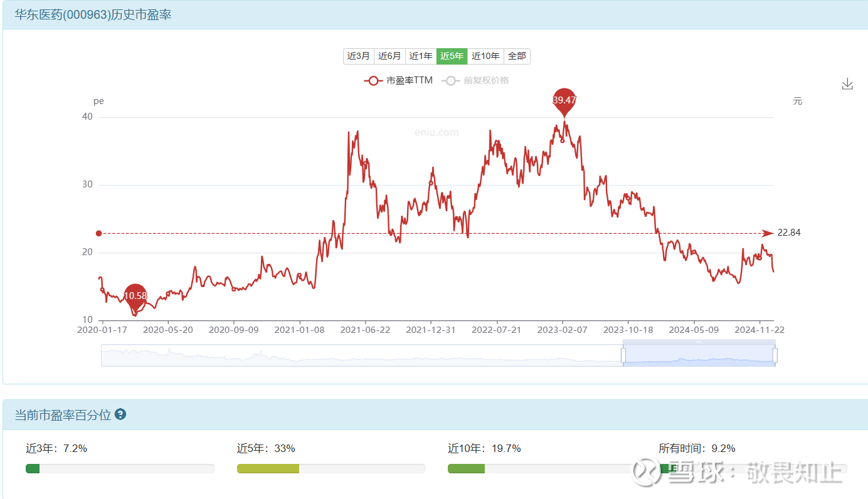Open the percentile help question-mark icon

(x=120, y=414)
